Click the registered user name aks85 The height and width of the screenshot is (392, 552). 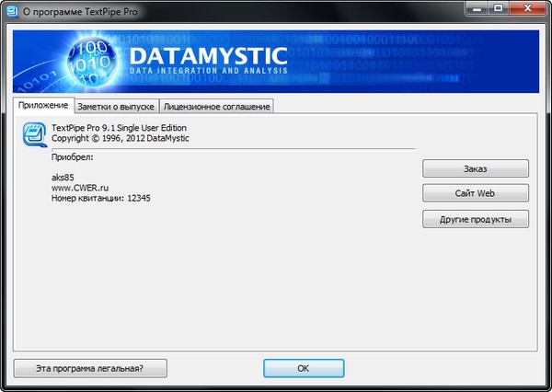coord(63,177)
